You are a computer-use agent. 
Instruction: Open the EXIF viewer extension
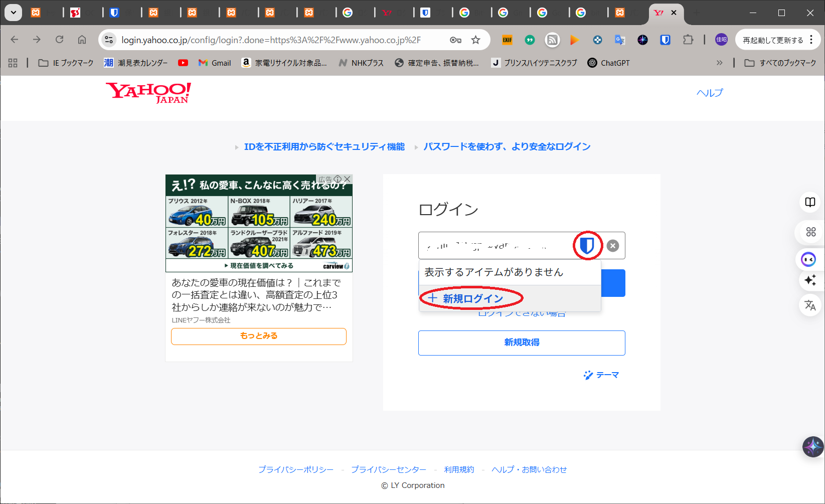pyautogui.click(x=508, y=40)
